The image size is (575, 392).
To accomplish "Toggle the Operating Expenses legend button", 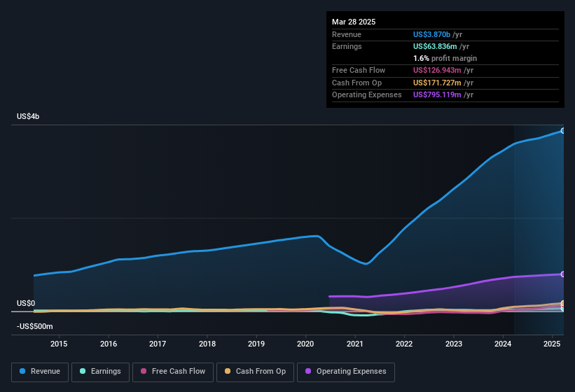I will (346, 372).
